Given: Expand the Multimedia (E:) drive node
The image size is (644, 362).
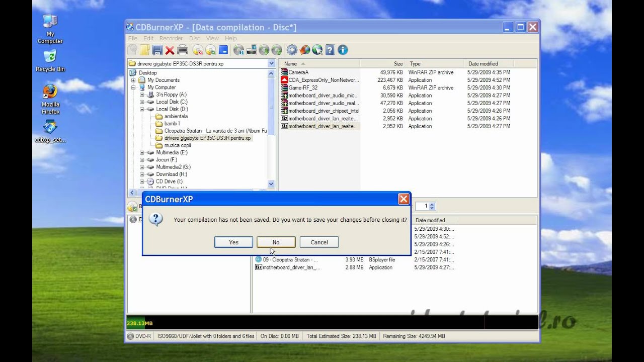Looking at the screenshot, I should (x=142, y=152).
